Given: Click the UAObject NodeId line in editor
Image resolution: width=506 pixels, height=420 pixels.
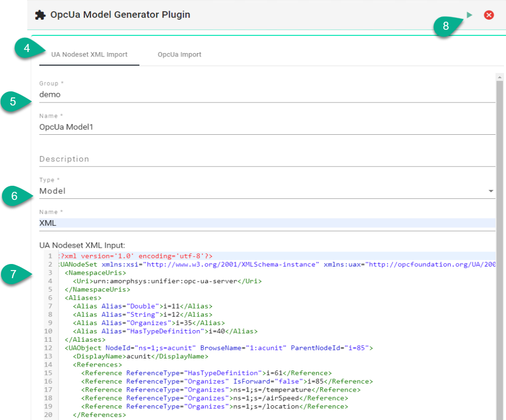Looking at the screenshot, I should coord(217,348).
